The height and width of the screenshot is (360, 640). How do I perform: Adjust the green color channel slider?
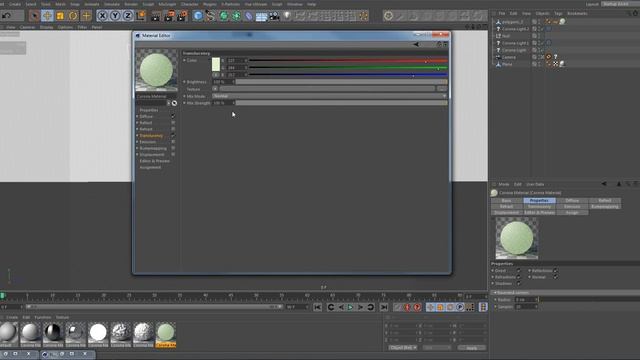pyautogui.click(x=349, y=68)
